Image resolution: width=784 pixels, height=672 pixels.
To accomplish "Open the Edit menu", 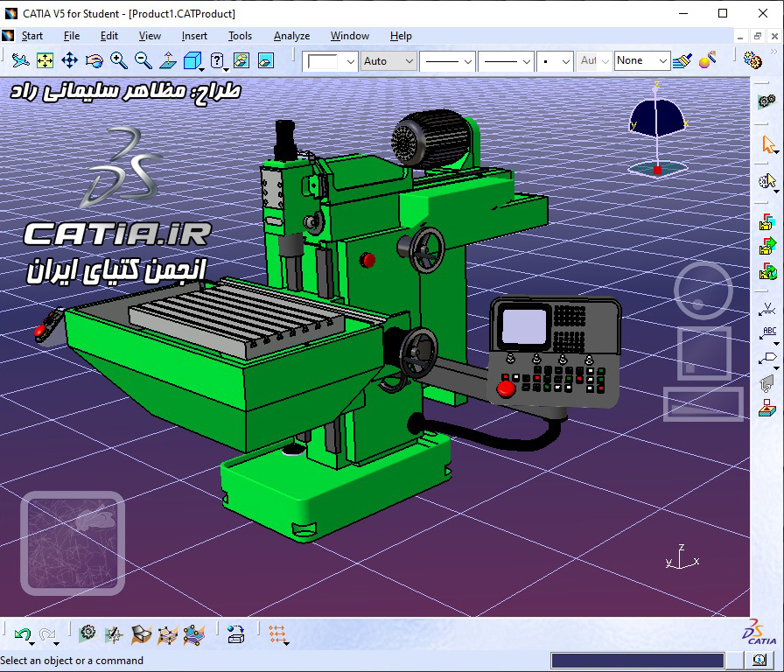I will (109, 36).
